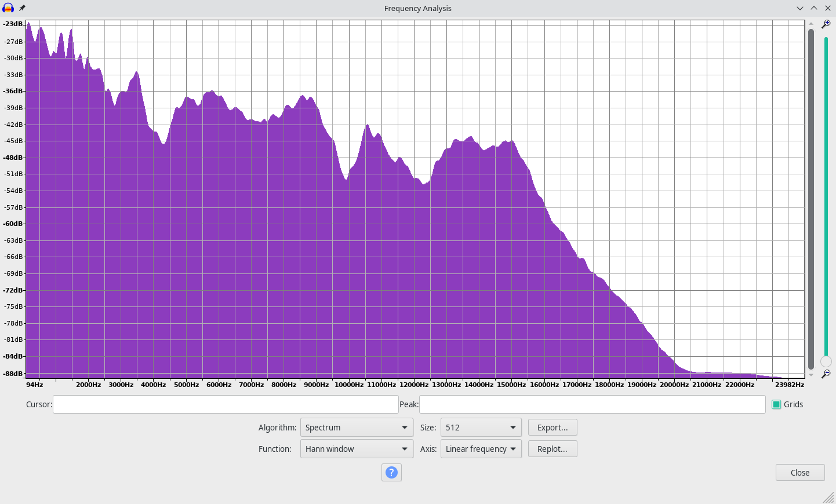
Task: Click the 23982Hz axis label
Action: [790, 385]
